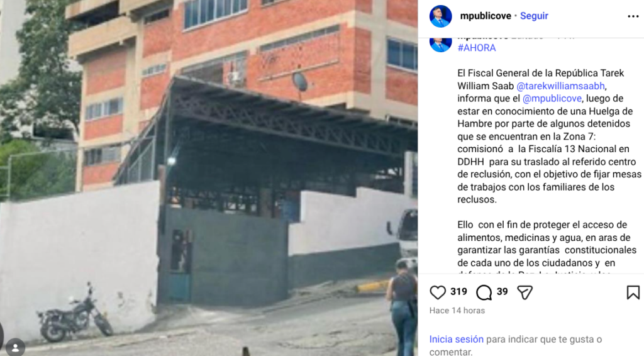View the 319 likes count

pos(458,292)
